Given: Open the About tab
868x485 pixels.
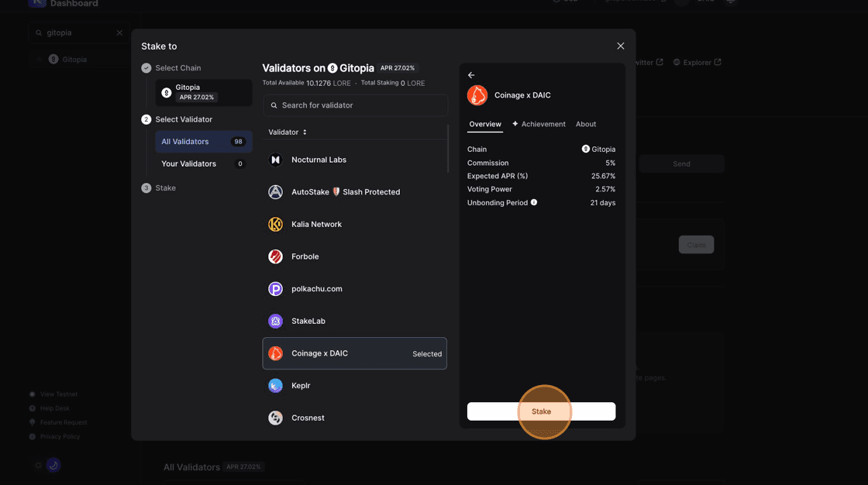Looking at the screenshot, I should click(586, 124).
